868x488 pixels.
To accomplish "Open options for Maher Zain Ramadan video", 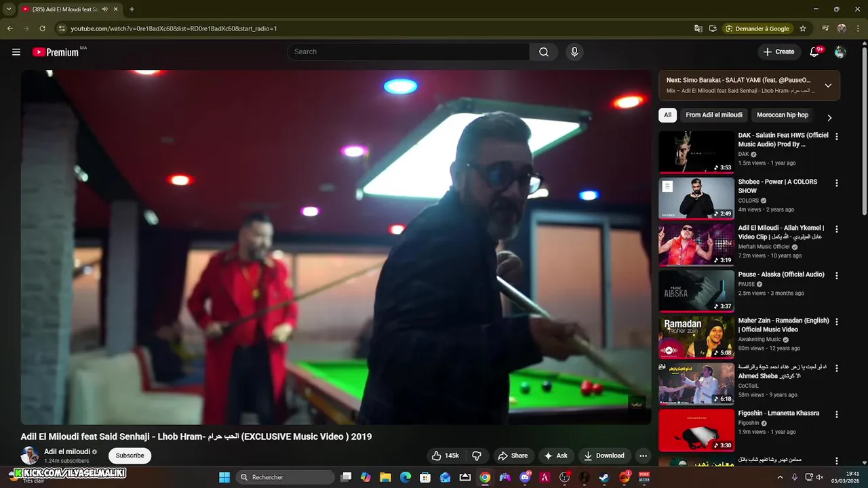I will point(836,322).
